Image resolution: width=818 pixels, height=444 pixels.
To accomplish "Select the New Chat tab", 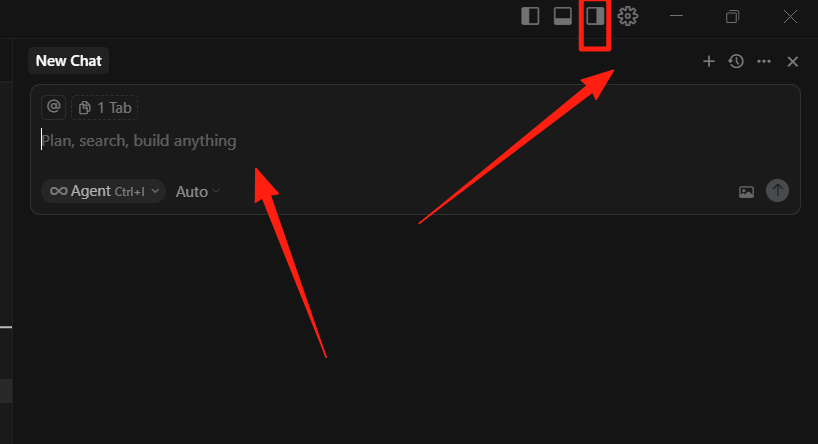I will 68,61.
